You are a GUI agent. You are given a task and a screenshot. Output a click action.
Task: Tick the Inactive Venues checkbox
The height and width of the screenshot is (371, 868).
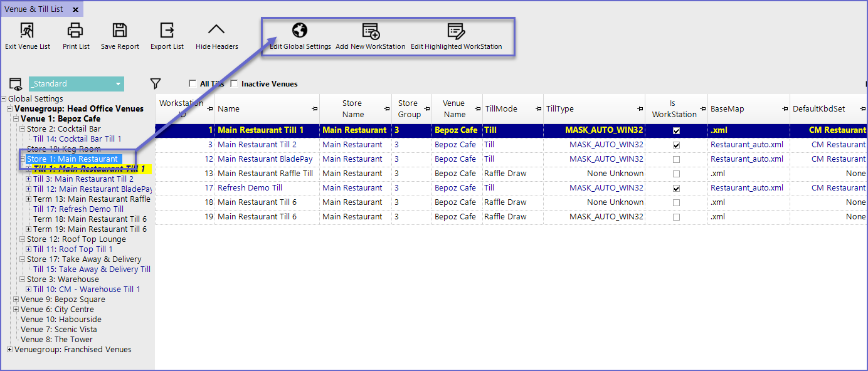click(x=235, y=84)
